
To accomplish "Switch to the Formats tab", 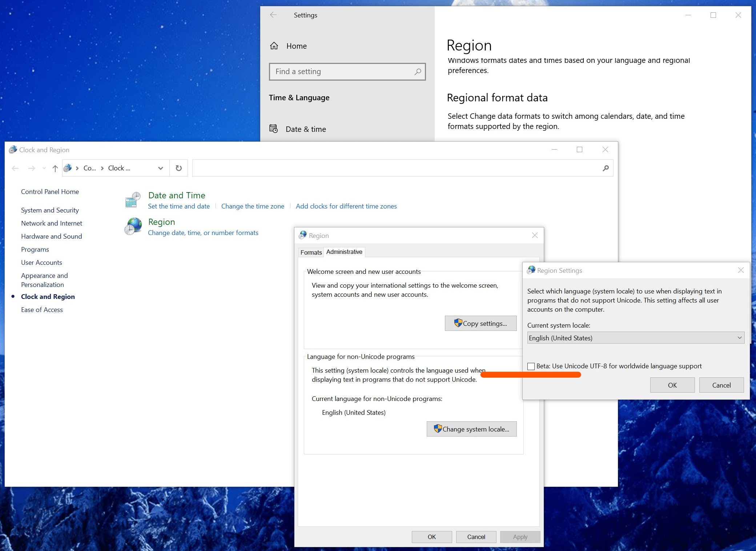I will click(x=311, y=252).
